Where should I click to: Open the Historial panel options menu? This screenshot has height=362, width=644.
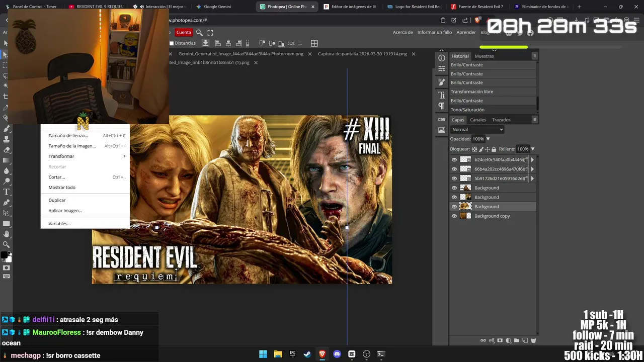(534, 56)
